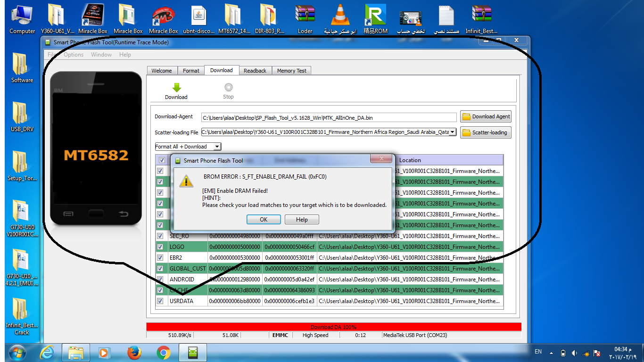Screen dimensions: 644x362
Task: Click OK in the BROM error dialog
Action: (x=264, y=220)
